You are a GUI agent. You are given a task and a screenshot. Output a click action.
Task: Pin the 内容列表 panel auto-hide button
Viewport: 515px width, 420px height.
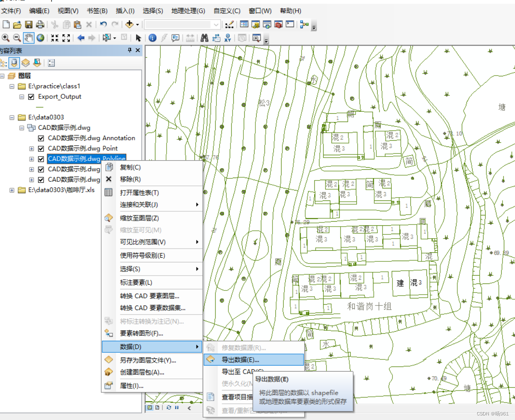pyautogui.click(x=130, y=50)
